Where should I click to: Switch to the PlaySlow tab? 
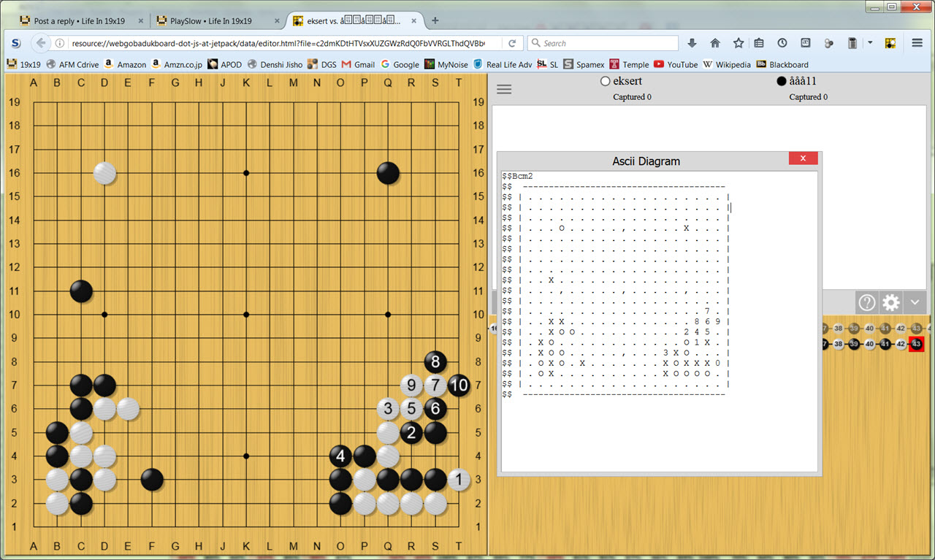coord(217,21)
